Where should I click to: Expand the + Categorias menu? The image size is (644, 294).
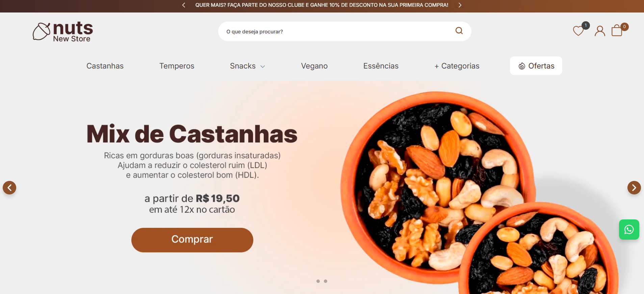point(457,66)
